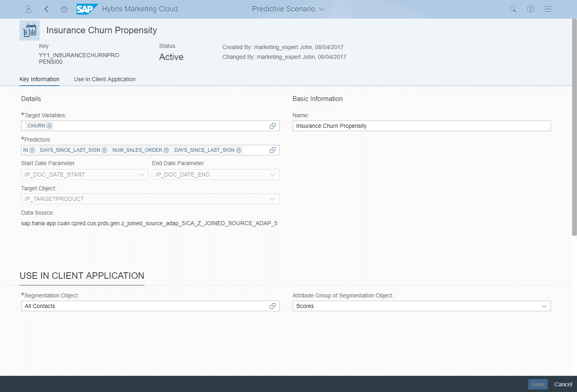The width and height of the screenshot is (577, 392).
Task: Click the Save button
Action: [538, 384]
